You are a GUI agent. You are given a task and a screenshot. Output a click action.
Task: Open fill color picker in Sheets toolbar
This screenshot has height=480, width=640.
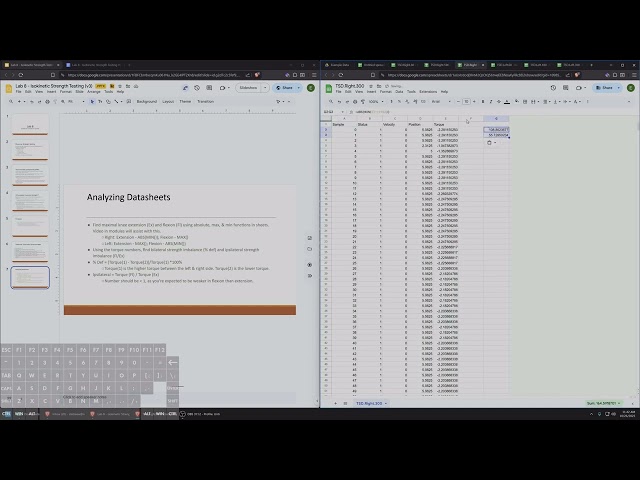[517, 101]
